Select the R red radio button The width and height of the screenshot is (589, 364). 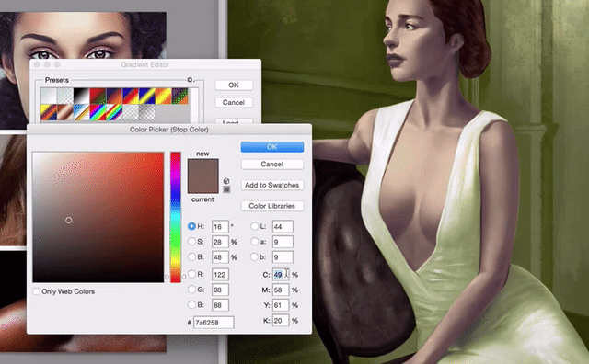point(191,274)
